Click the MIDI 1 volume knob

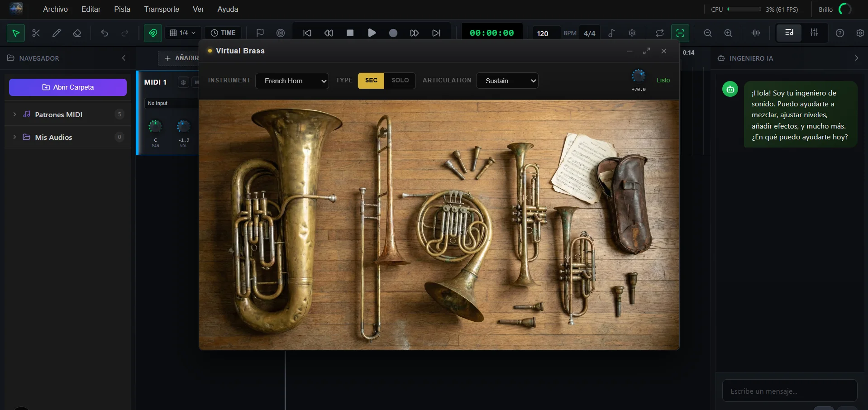(x=183, y=127)
